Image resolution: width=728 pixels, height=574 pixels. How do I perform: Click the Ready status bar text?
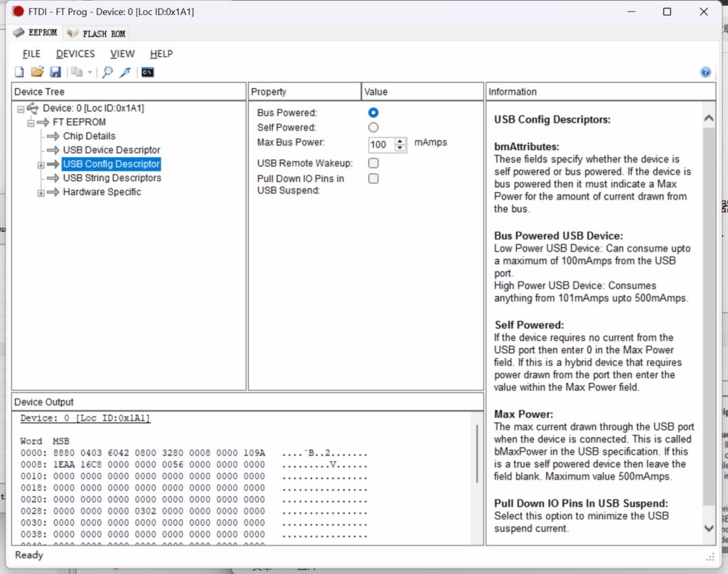click(28, 555)
